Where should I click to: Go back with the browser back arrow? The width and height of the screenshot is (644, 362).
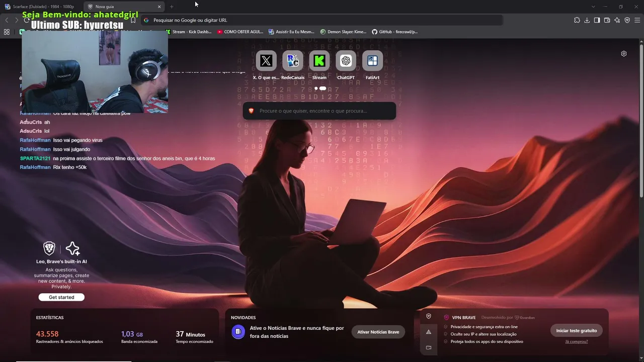pos(7,20)
